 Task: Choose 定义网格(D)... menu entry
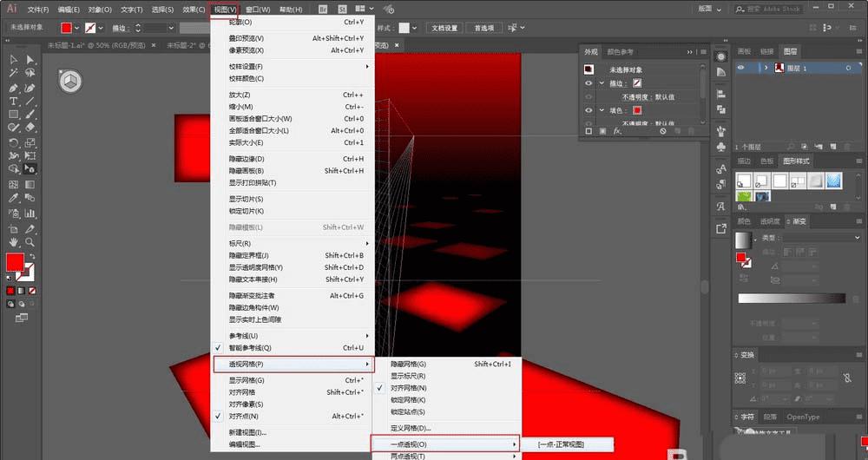(x=447, y=428)
